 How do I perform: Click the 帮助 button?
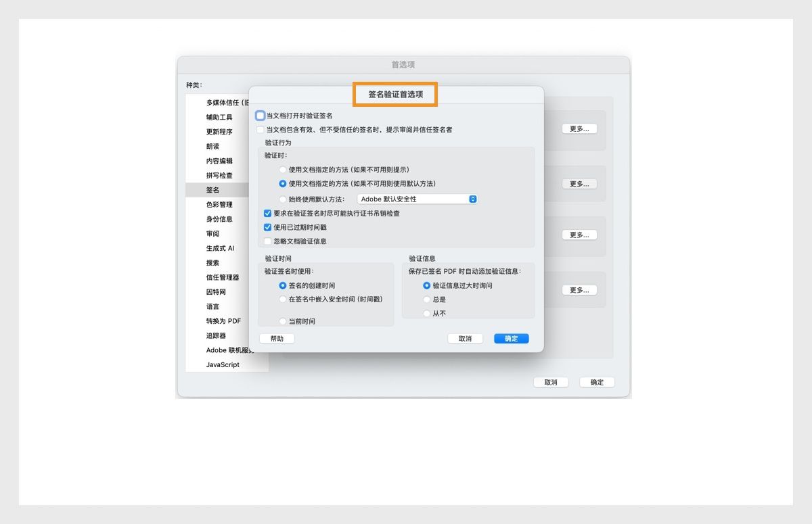tap(277, 338)
